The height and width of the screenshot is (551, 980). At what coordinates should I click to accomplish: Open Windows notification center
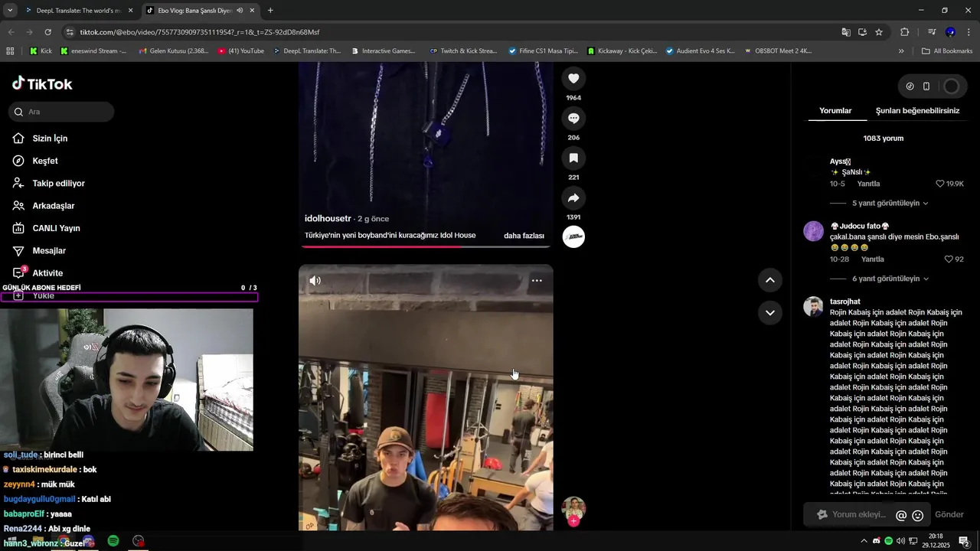(x=964, y=541)
